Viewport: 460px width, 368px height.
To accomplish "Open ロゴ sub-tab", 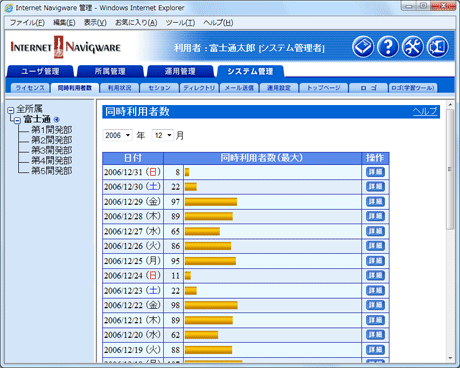I will (368, 88).
